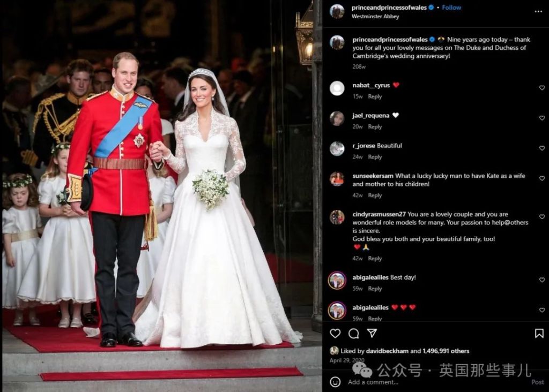Follow princeandprincessofwales account

pyautogui.click(x=451, y=7)
